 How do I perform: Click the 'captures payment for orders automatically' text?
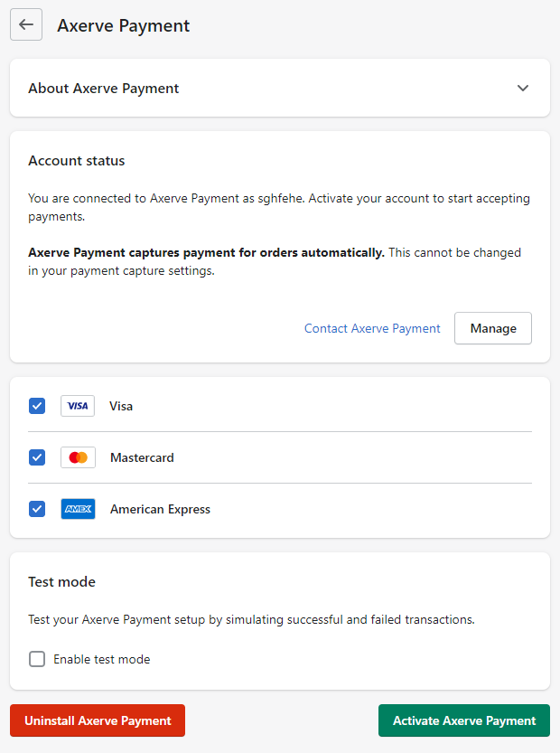256,252
